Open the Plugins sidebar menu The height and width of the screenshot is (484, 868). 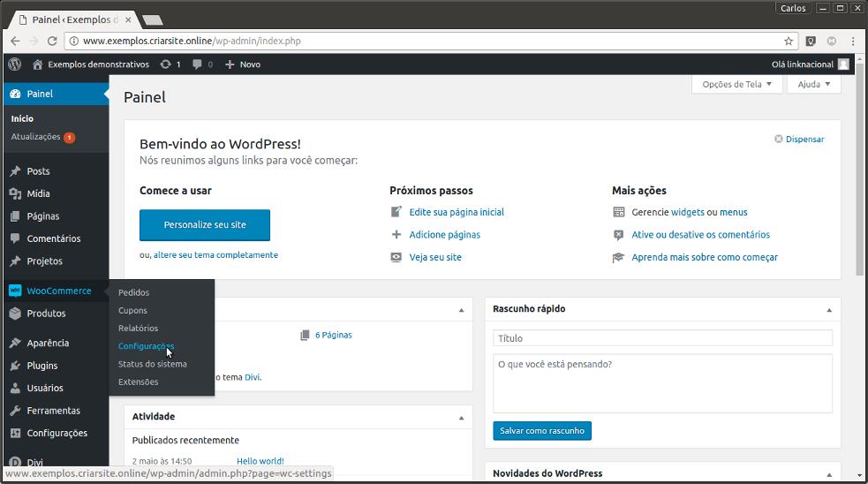42,366
